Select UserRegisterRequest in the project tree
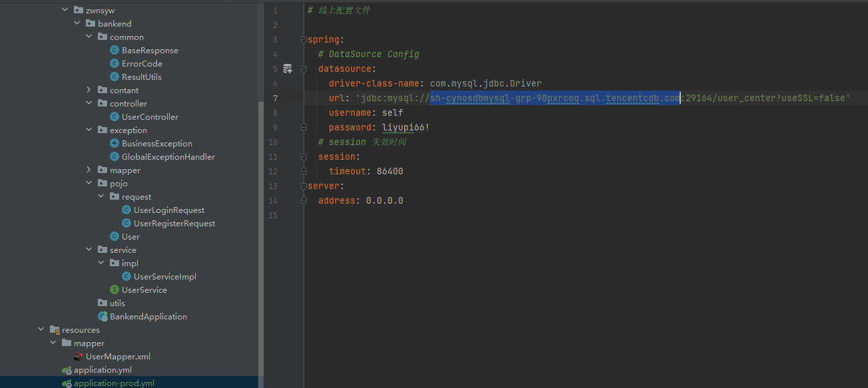Screen dimensions: 868x388 click(174, 223)
